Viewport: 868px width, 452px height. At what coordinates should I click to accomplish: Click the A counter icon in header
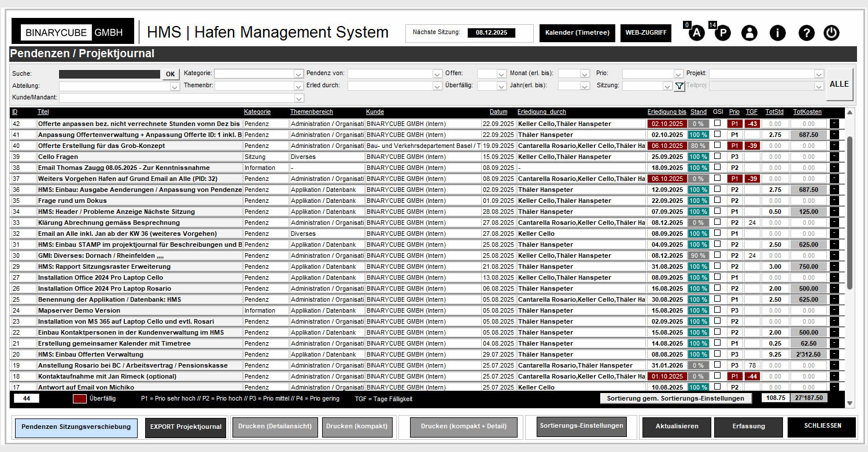coord(696,33)
